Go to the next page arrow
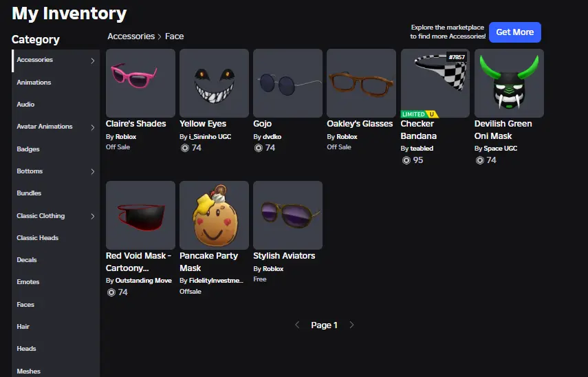 click(x=351, y=325)
